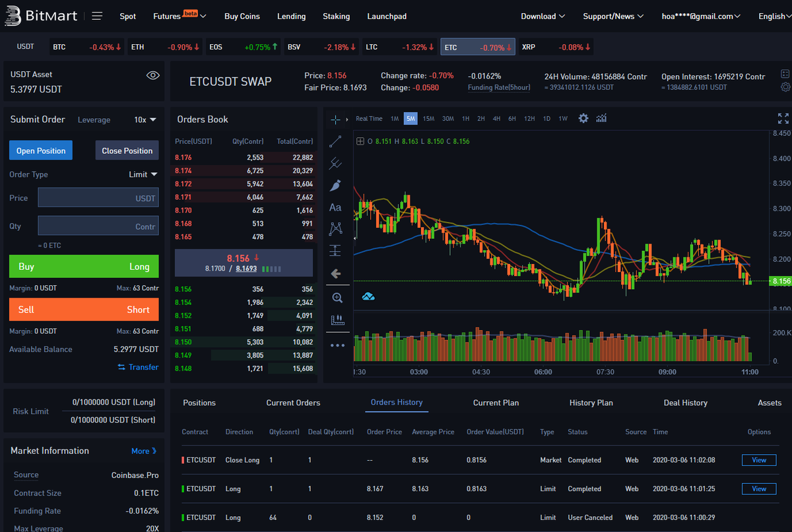Switch chart to 1M interval
The width and height of the screenshot is (792, 532).
pos(395,119)
